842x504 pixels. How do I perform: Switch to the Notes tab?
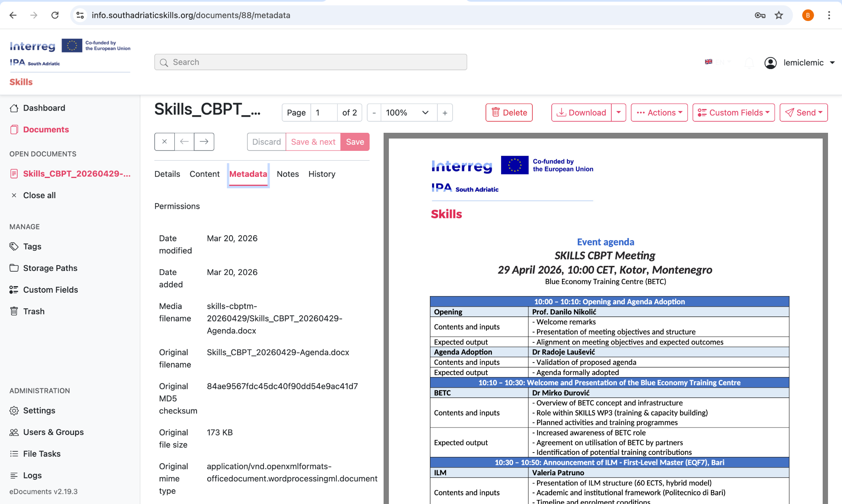287,174
